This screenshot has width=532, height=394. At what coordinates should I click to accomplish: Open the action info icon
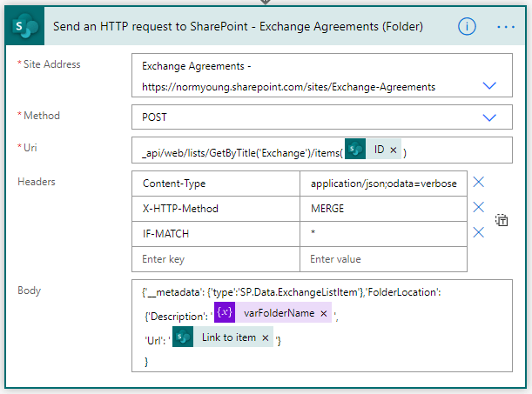click(x=468, y=26)
